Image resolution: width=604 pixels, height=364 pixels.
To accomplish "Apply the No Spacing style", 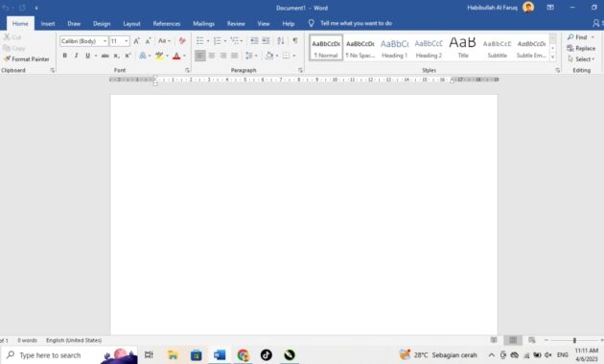I will point(360,48).
